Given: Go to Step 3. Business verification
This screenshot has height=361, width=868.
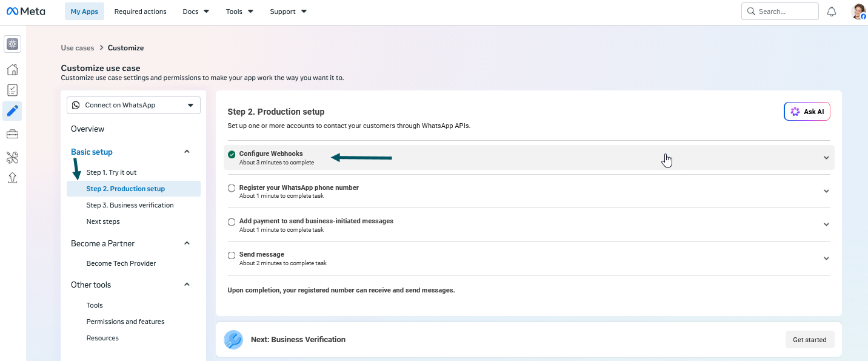Looking at the screenshot, I should click(130, 205).
